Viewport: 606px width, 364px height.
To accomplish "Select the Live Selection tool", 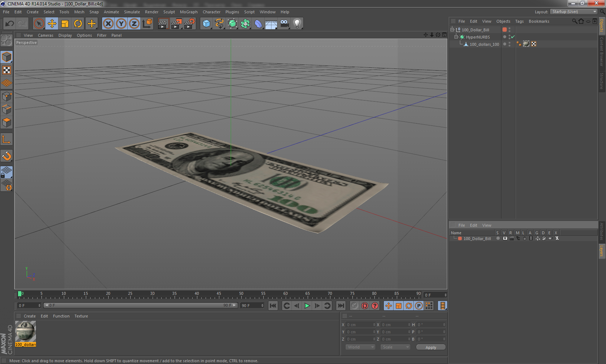I will 39,24.
